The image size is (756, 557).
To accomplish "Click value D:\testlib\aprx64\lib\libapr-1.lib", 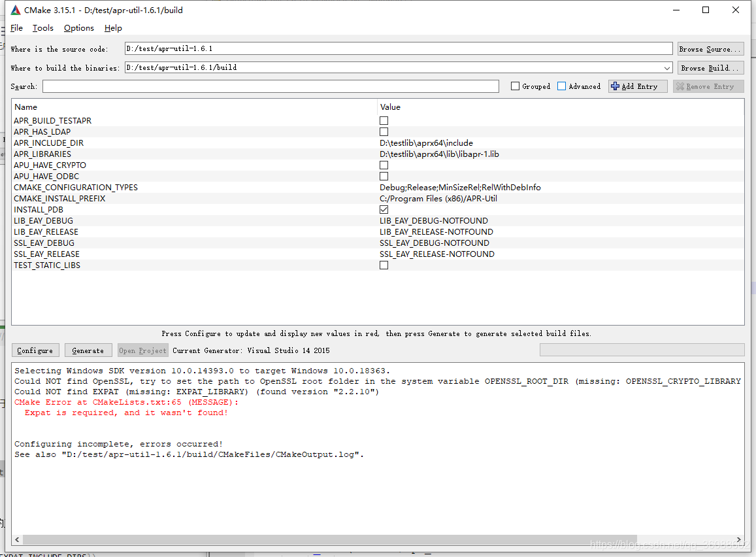I will tap(439, 154).
